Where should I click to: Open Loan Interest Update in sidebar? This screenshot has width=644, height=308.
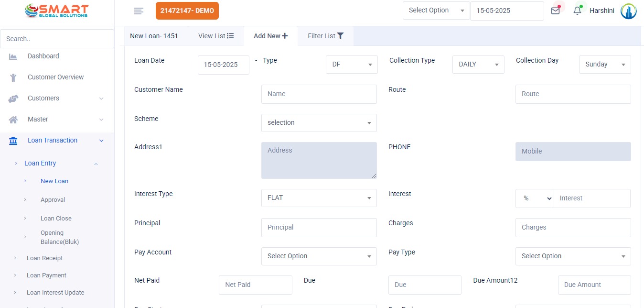pos(55,293)
